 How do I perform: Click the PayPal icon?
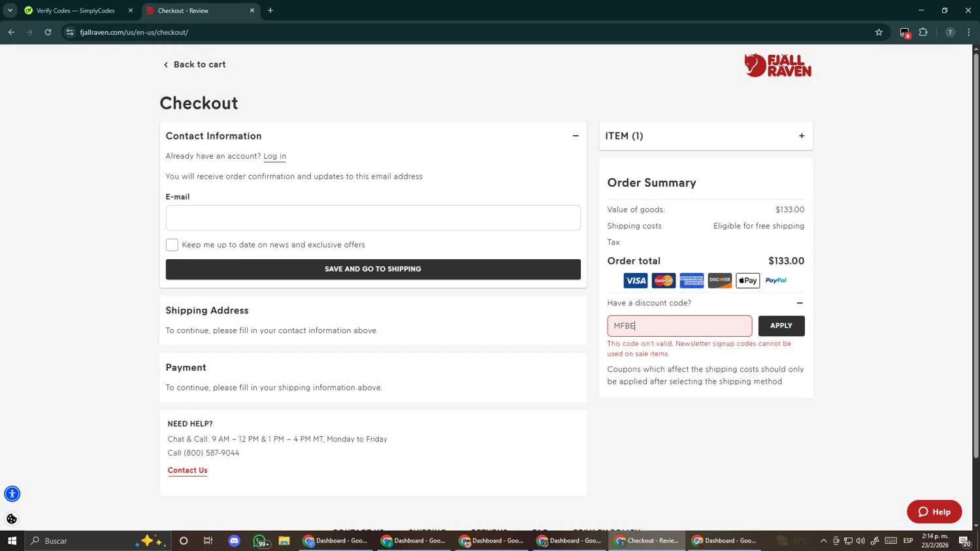coord(776,281)
